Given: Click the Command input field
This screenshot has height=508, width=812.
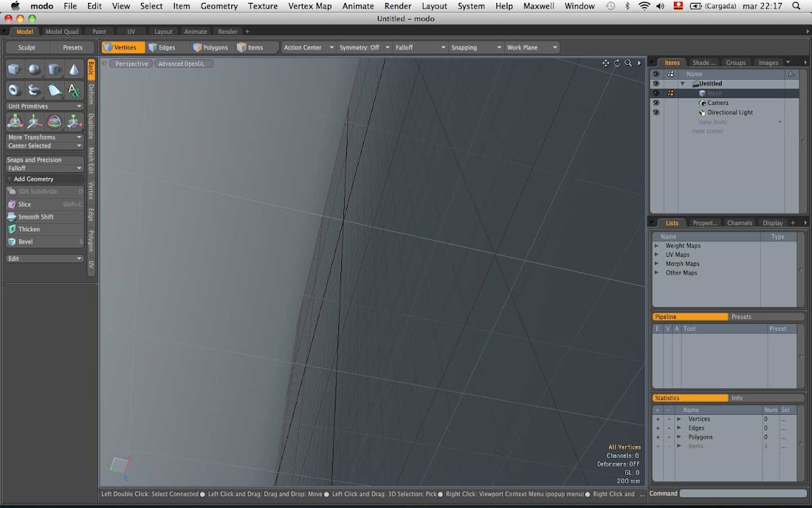Looking at the screenshot, I should pos(743,493).
